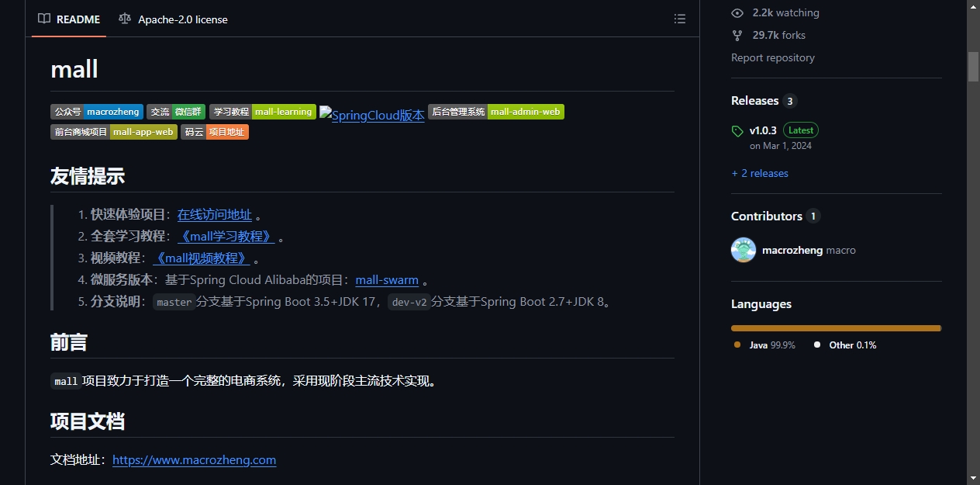Open the SpringCloud版本 link
This screenshot has height=485, width=980.
point(372,115)
